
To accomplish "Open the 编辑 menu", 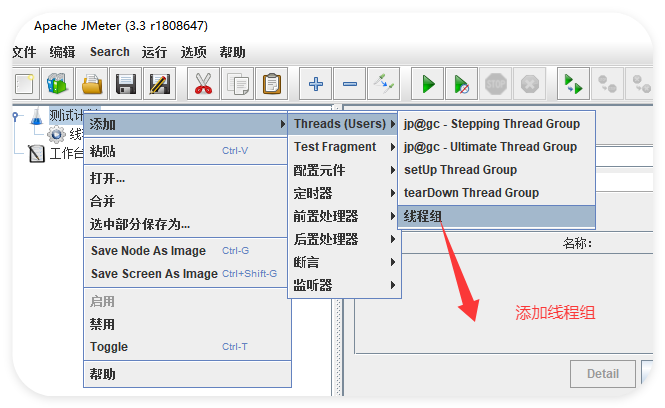I will pos(62,52).
